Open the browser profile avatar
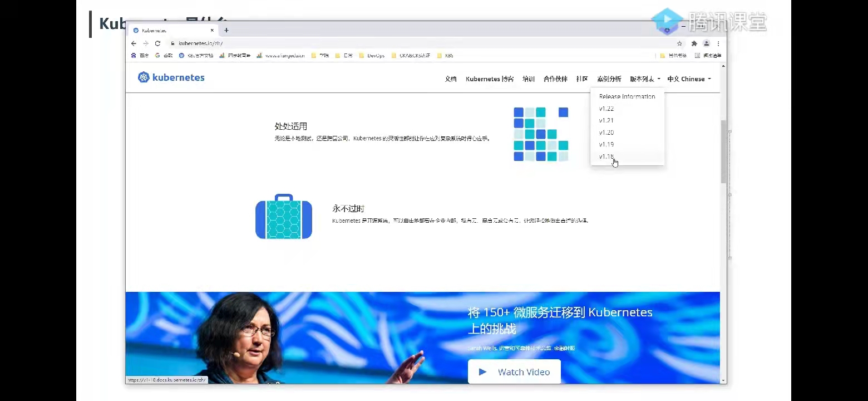 click(x=706, y=43)
